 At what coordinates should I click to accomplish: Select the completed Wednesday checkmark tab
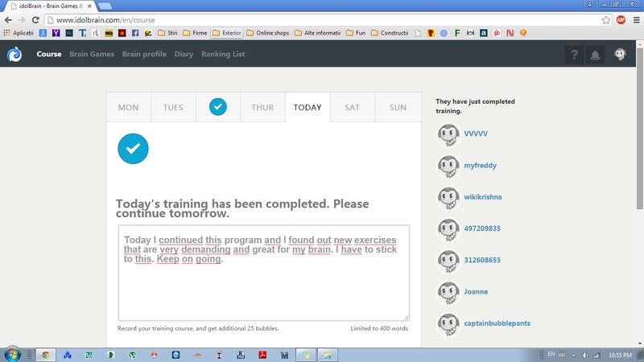point(217,107)
